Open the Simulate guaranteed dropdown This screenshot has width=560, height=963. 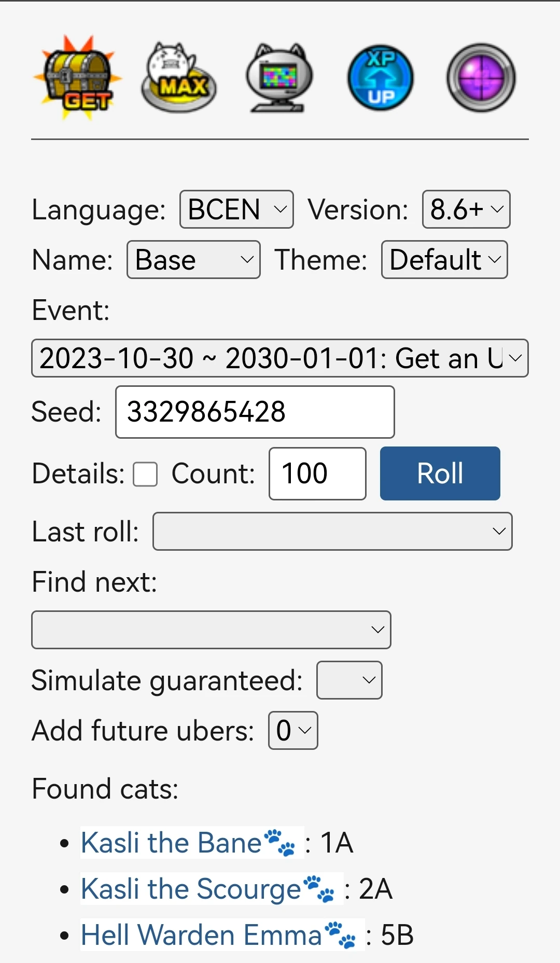[349, 680]
